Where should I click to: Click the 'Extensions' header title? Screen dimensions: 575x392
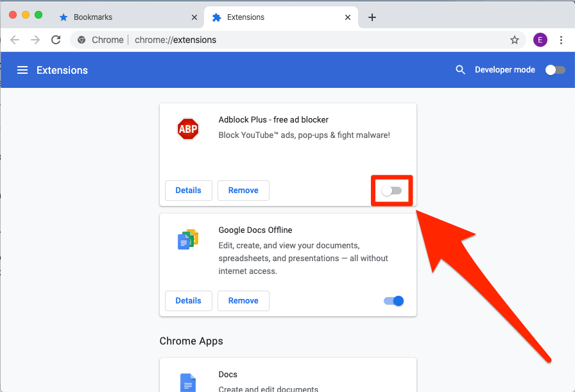pyautogui.click(x=62, y=70)
